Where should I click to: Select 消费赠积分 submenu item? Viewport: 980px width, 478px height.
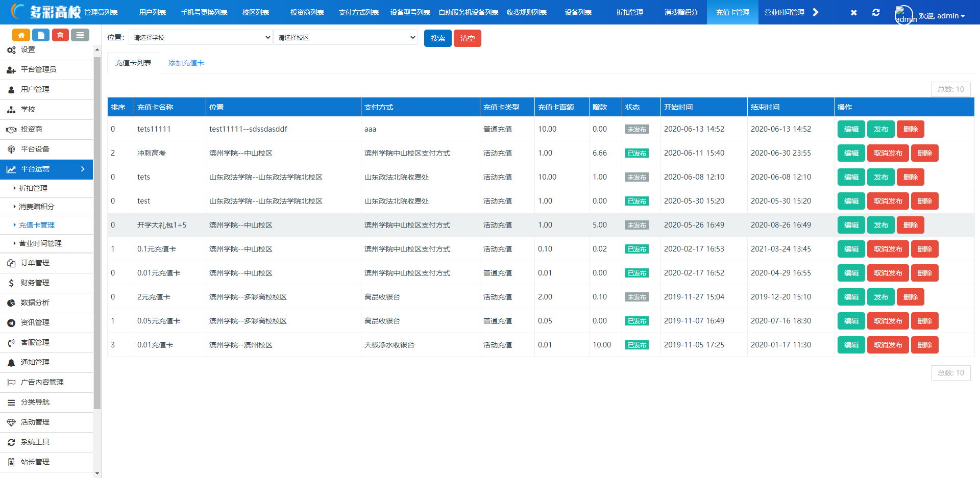click(46, 207)
